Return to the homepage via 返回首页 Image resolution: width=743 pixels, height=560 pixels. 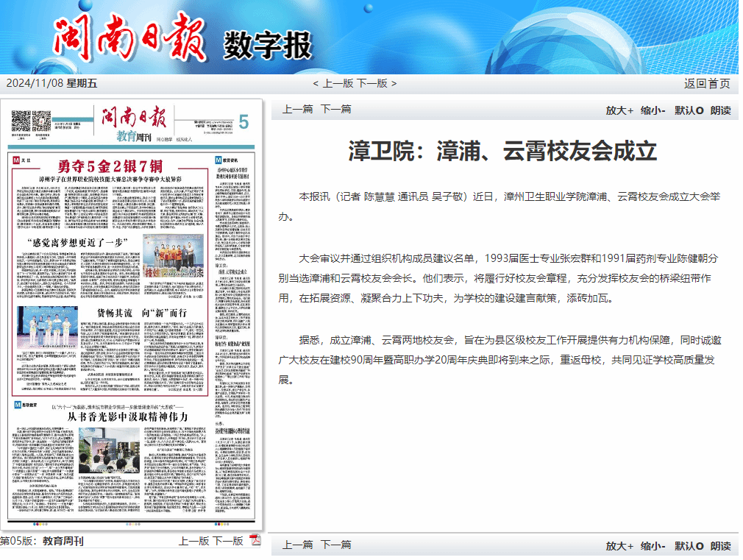(x=707, y=83)
